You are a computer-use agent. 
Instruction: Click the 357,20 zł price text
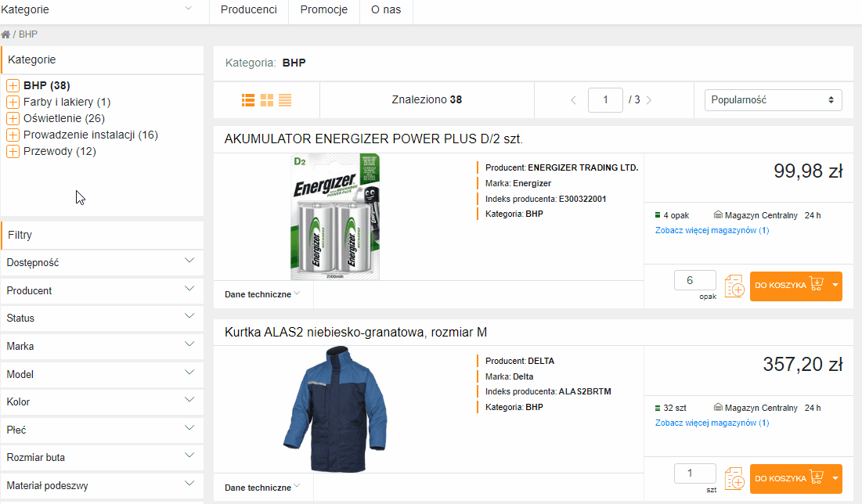click(802, 365)
